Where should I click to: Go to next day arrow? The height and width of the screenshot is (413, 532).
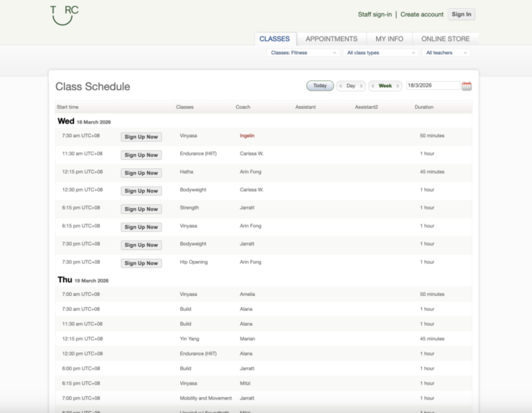point(361,86)
